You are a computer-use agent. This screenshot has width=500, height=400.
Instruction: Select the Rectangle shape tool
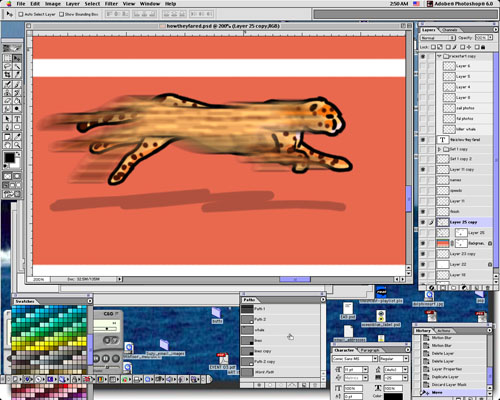pyautogui.click(x=17, y=127)
